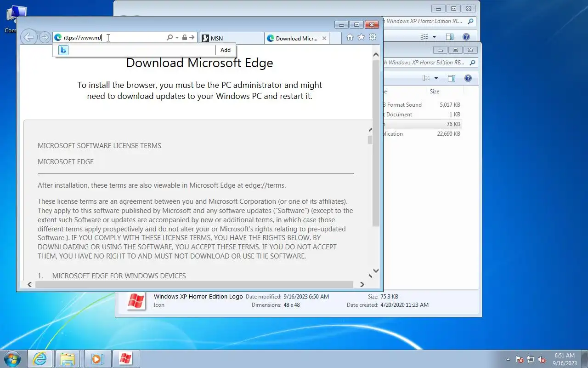Click search icon in front Explorer window

click(472, 63)
